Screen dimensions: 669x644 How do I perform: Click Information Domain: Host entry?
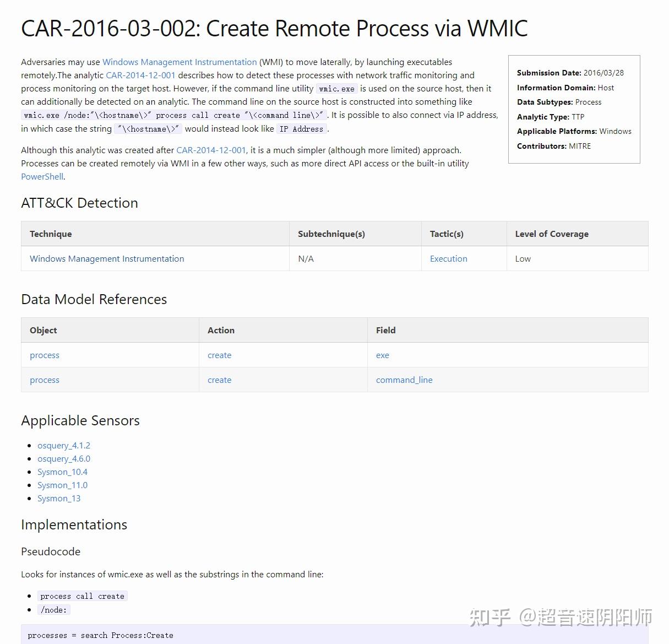pyautogui.click(x=565, y=88)
